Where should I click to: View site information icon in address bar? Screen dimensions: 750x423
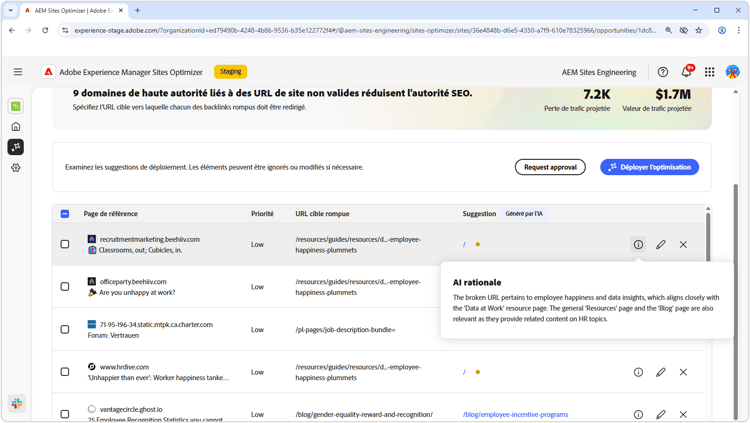coord(66,30)
